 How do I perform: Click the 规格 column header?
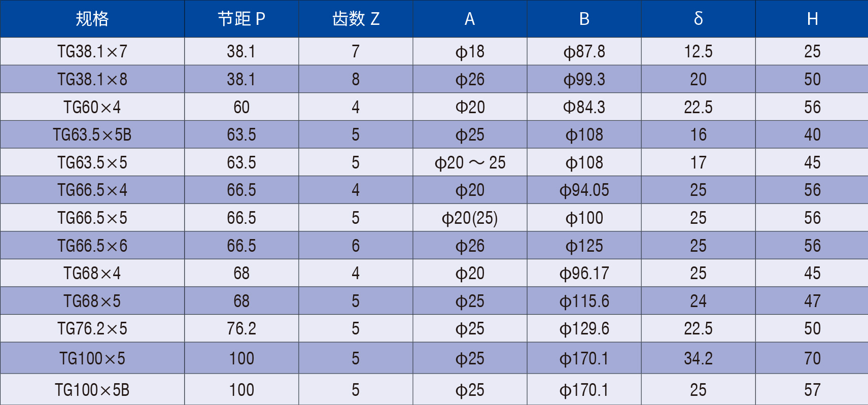92,19
